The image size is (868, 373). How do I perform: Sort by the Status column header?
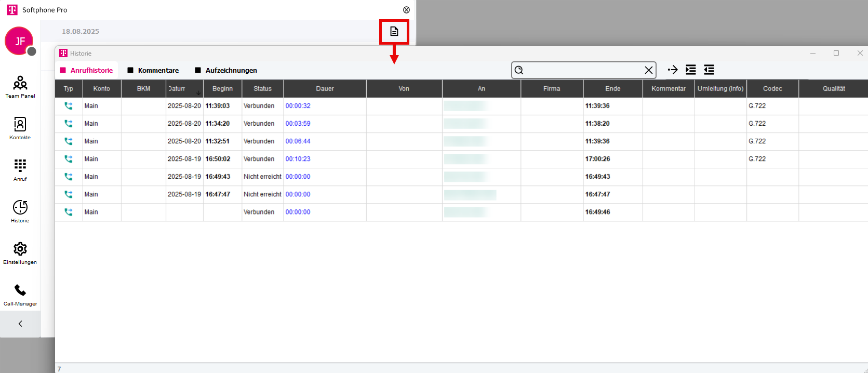point(262,89)
